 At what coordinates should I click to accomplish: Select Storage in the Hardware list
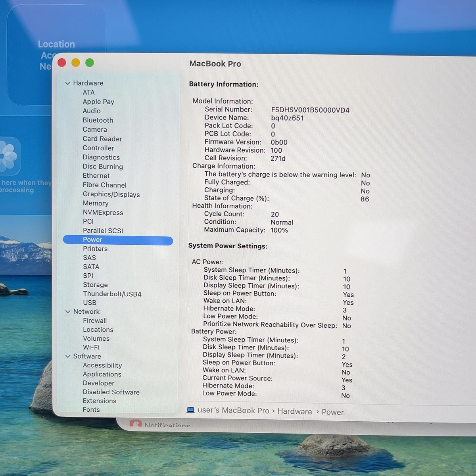pos(95,285)
